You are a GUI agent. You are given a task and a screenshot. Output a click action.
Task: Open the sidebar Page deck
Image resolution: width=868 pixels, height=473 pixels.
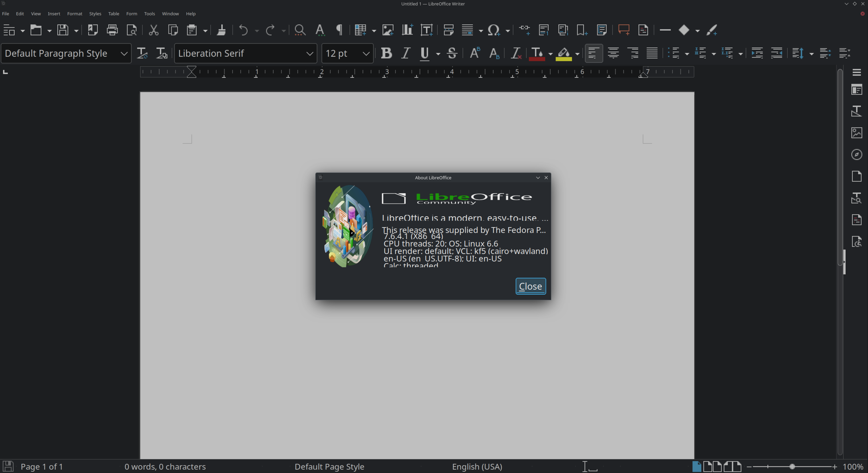pyautogui.click(x=856, y=176)
